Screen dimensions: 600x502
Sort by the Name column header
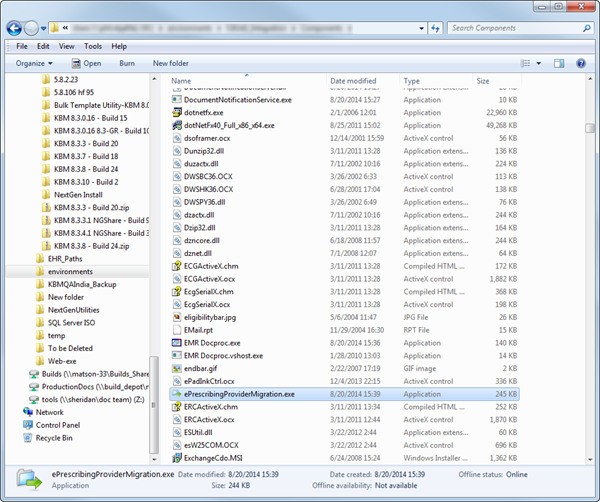181,81
